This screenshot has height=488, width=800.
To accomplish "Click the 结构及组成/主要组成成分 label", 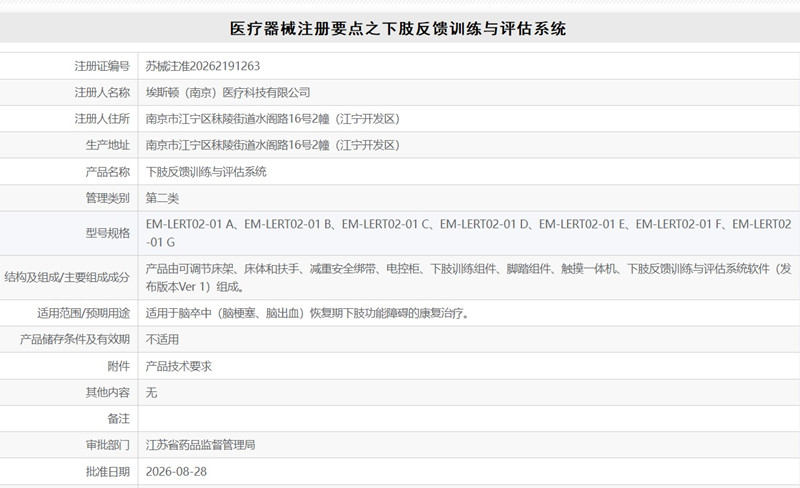I will pyautogui.click(x=67, y=277).
